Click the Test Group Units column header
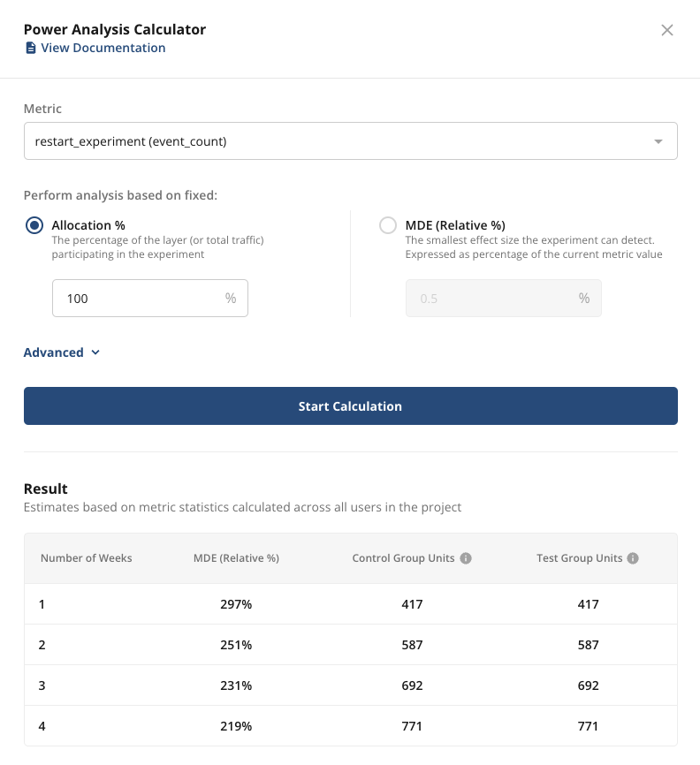 click(579, 558)
